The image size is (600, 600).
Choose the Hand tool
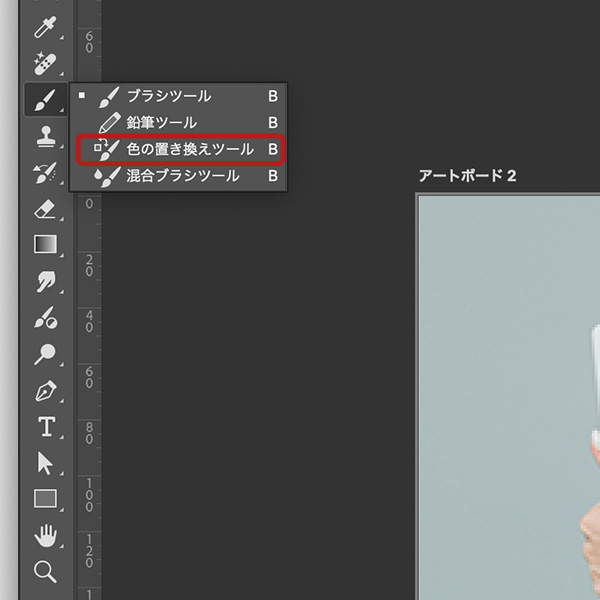(45, 535)
